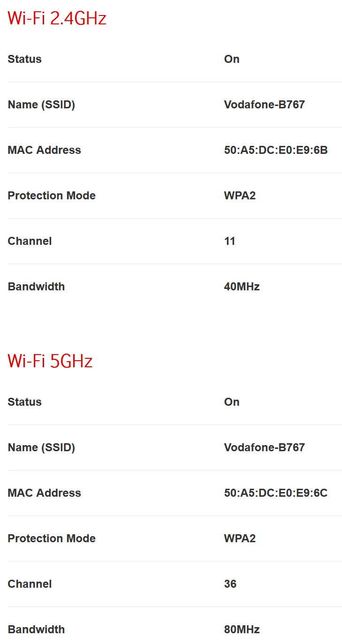This screenshot has height=644, width=342.
Task: Select the MAC Address label in 2.4GHz section
Action: tap(44, 150)
